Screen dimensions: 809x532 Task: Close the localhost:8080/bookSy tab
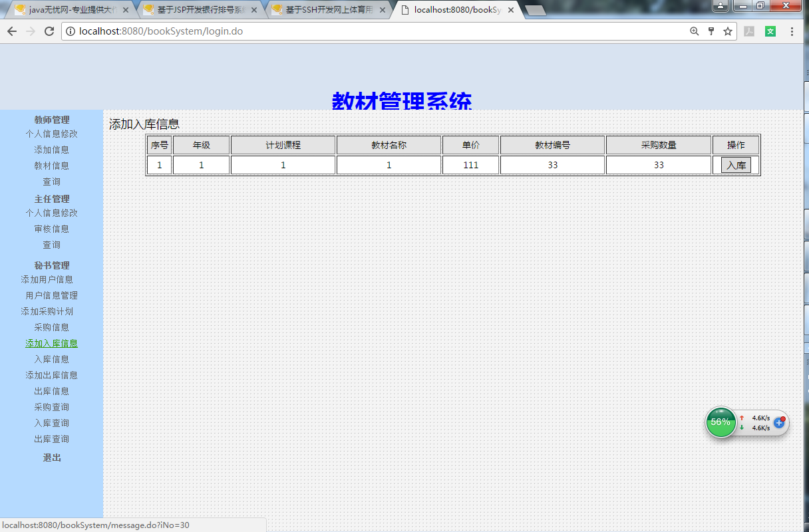tap(511, 10)
